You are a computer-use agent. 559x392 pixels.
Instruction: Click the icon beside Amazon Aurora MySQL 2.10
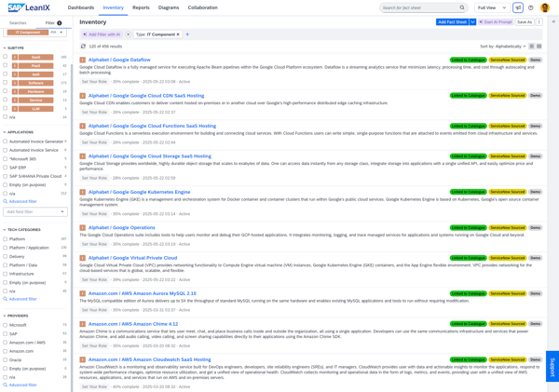[x=82, y=293]
